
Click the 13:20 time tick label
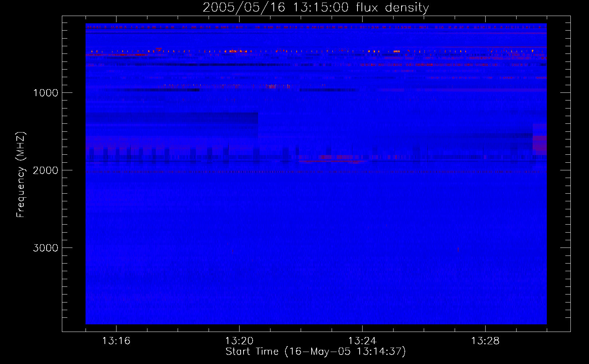click(x=239, y=341)
